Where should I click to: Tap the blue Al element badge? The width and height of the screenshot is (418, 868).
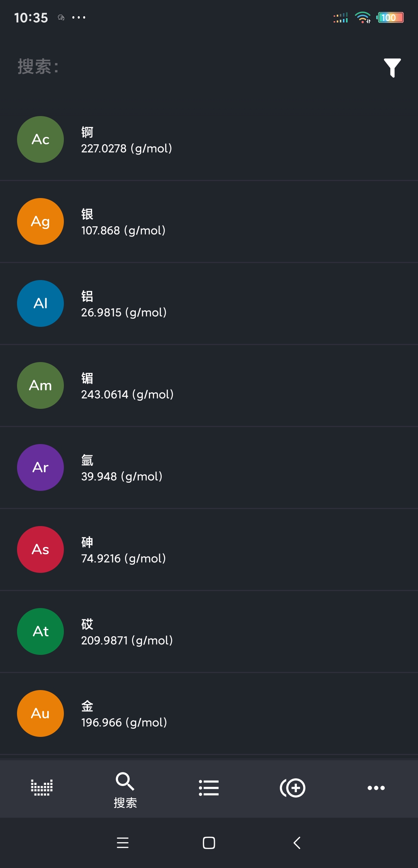tap(40, 304)
